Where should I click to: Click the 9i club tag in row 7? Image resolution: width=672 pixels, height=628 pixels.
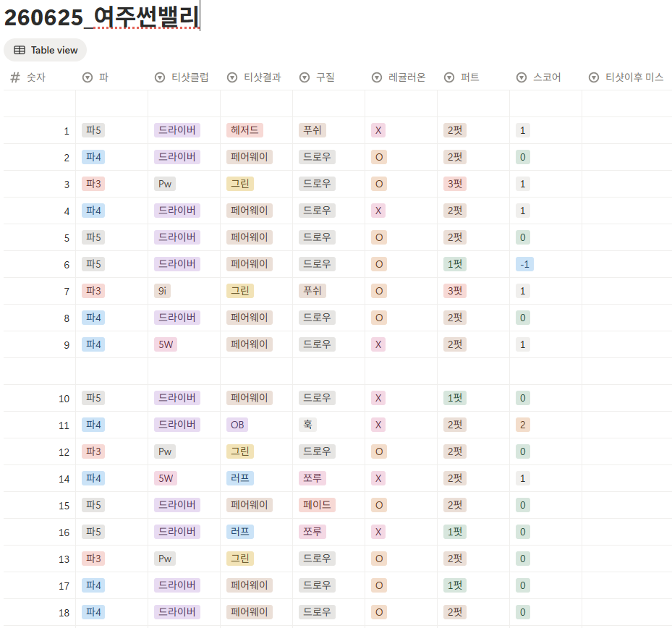pos(163,291)
